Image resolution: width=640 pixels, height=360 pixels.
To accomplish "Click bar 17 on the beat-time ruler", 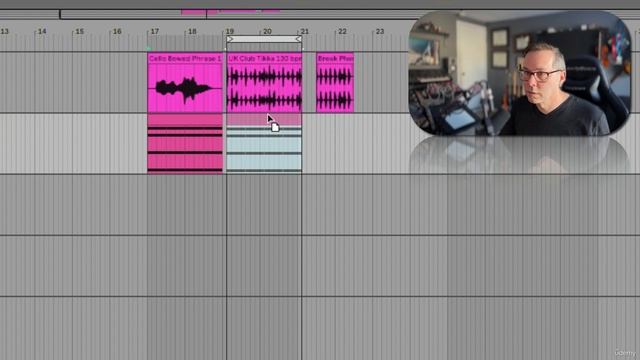I will (155, 31).
